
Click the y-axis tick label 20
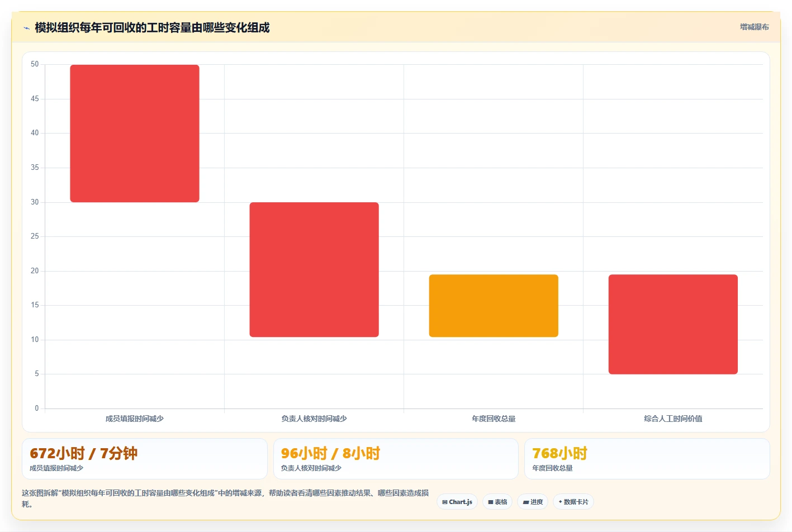click(35, 271)
